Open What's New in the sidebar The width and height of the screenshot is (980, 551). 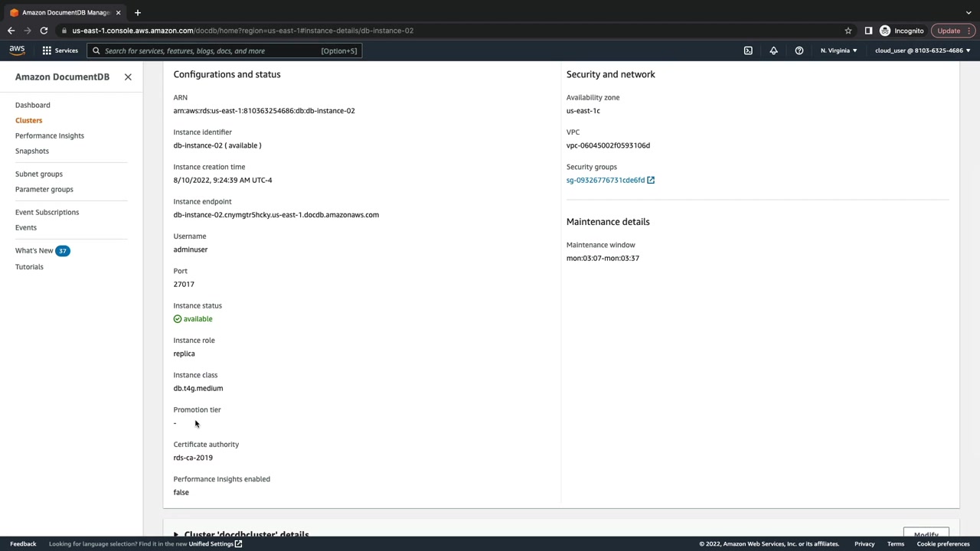click(34, 250)
